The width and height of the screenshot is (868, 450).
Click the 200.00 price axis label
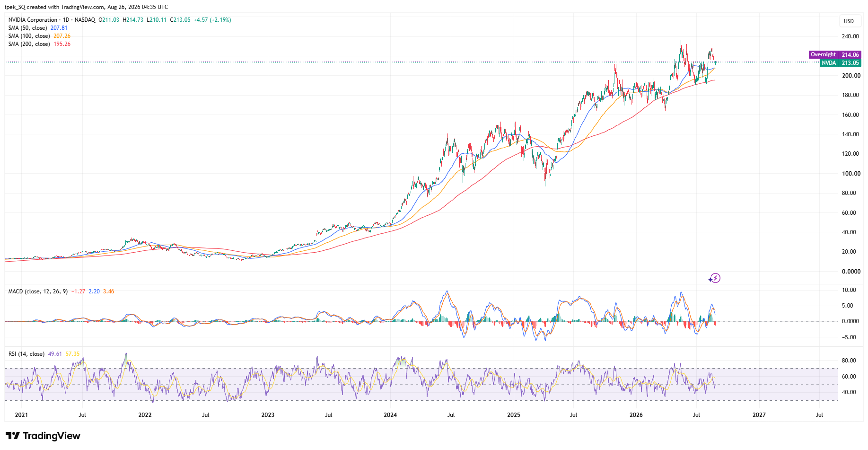[x=850, y=76]
